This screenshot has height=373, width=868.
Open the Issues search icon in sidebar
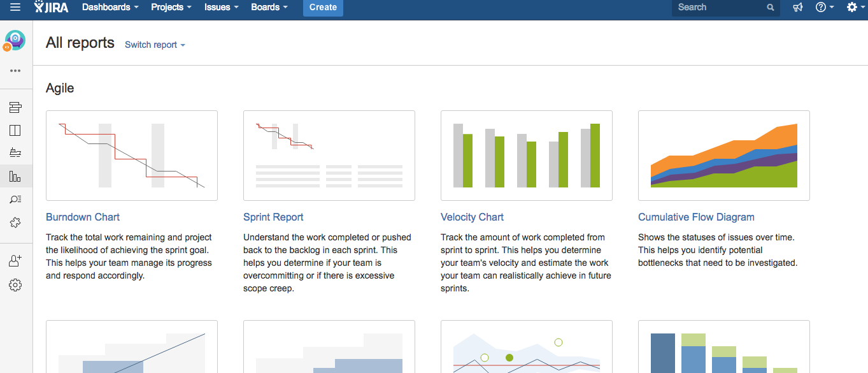point(15,200)
